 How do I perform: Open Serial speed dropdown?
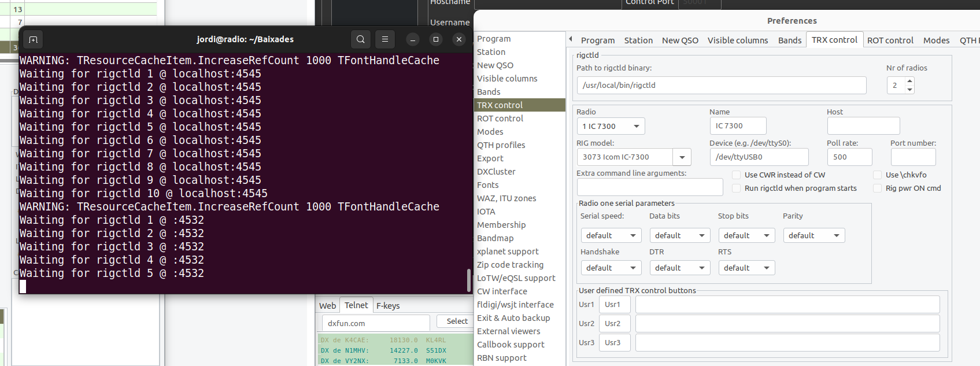[x=611, y=235]
